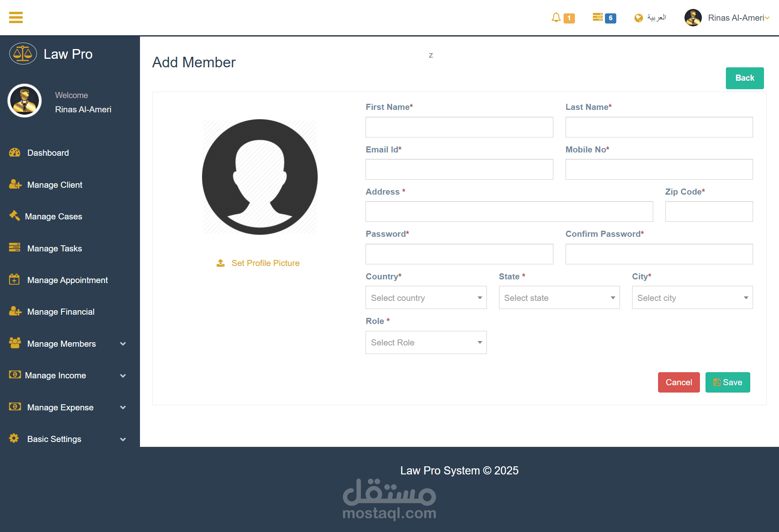Click the green Save button
Image resolution: width=779 pixels, height=532 pixels.
coord(727,382)
